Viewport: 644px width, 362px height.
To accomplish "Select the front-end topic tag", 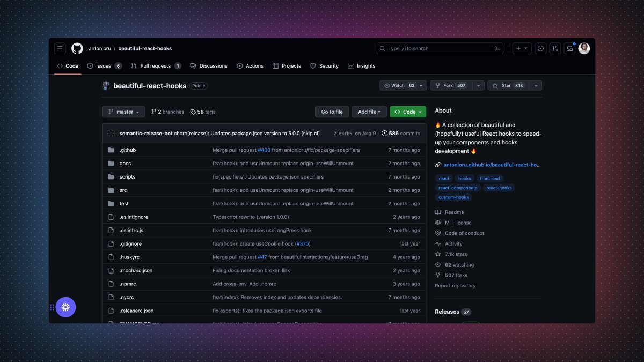I will coord(489,179).
